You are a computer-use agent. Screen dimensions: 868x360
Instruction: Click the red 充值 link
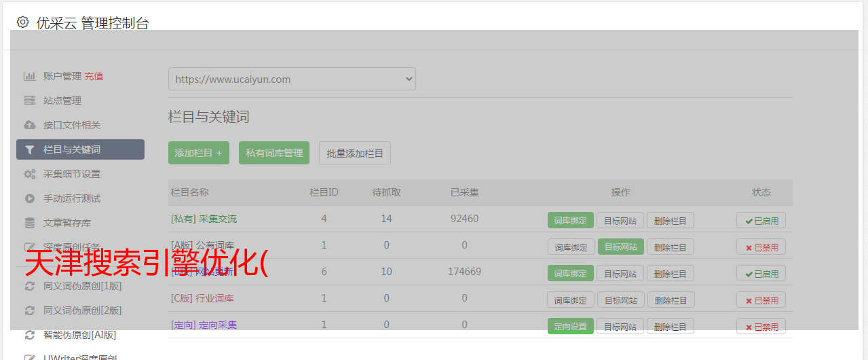[x=94, y=76]
